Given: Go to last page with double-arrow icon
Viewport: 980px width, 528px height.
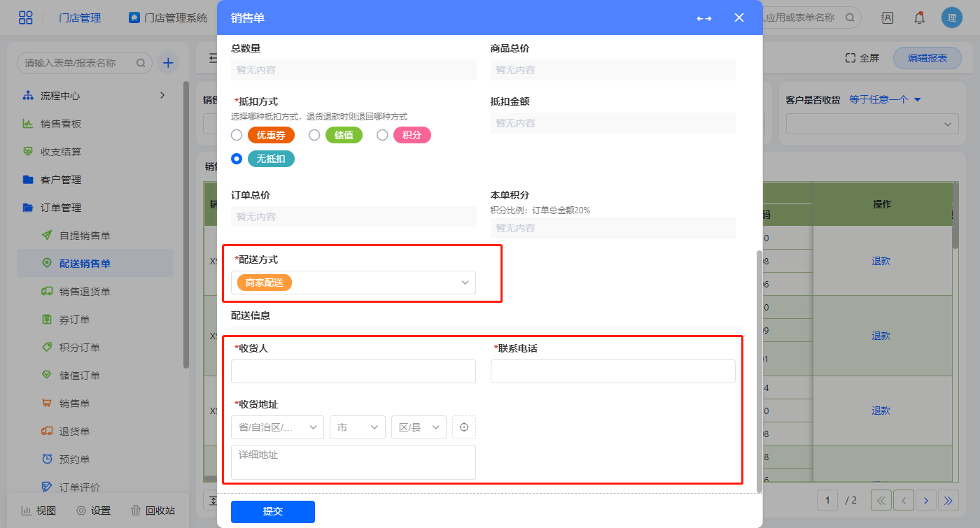Looking at the screenshot, I should pos(948,500).
